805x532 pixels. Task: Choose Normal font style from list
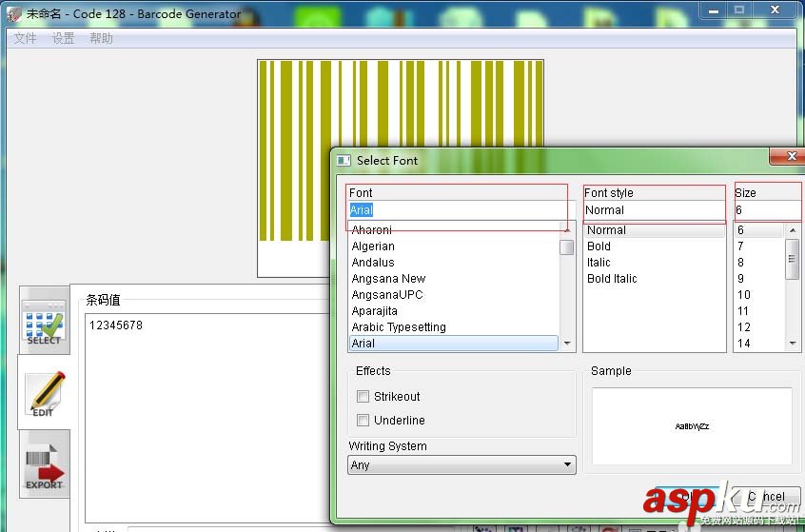point(654,230)
